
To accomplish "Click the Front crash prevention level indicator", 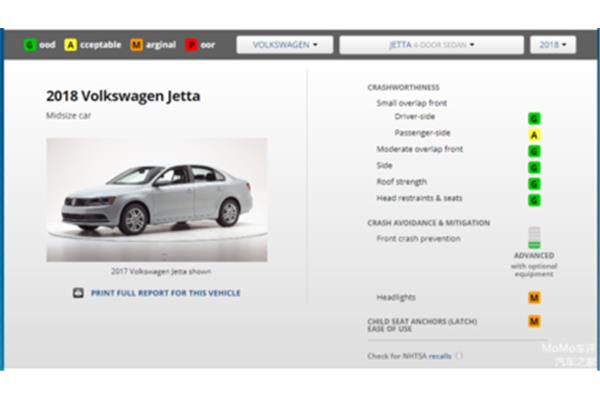I will click(x=534, y=237).
